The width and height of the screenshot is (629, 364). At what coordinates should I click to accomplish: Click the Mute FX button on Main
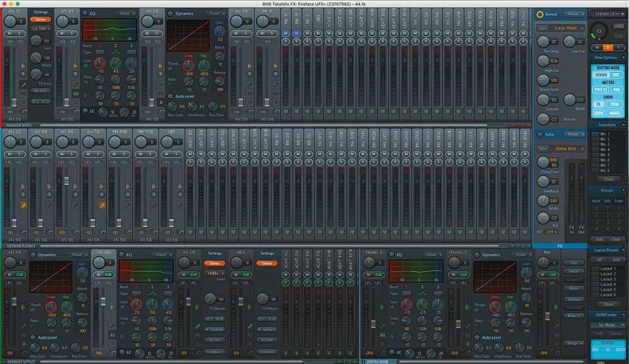[x=574, y=316]
